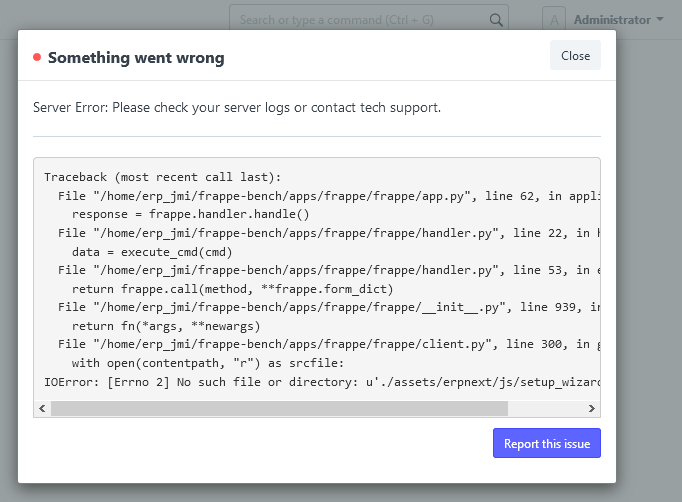
Task: Click the horizontal scrollbar thumb under traceback
Action: click(279, 408)
